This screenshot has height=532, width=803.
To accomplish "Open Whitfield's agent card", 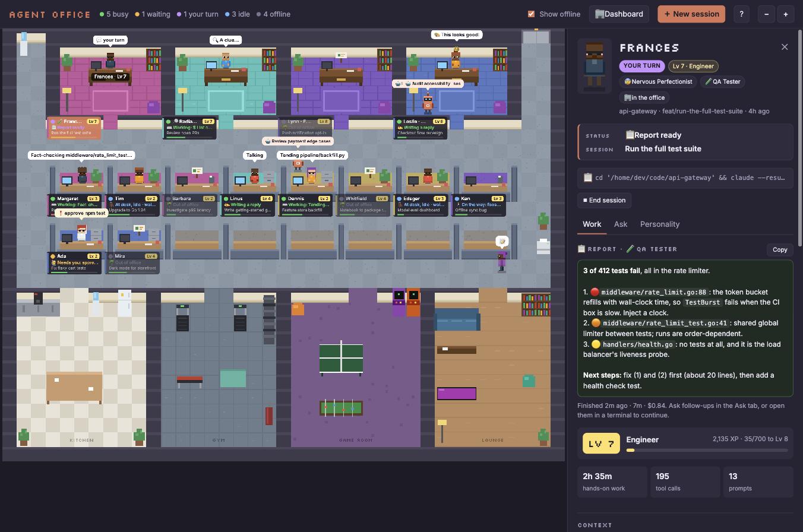I will point(362,204).
